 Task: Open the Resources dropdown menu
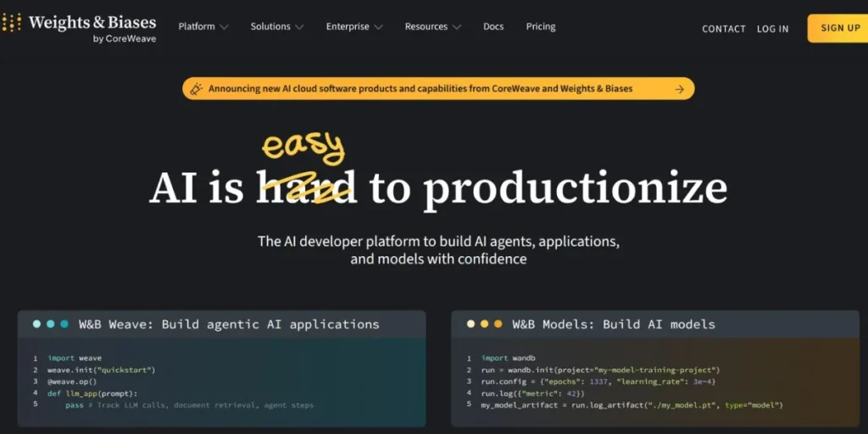[x=432, y=27]
